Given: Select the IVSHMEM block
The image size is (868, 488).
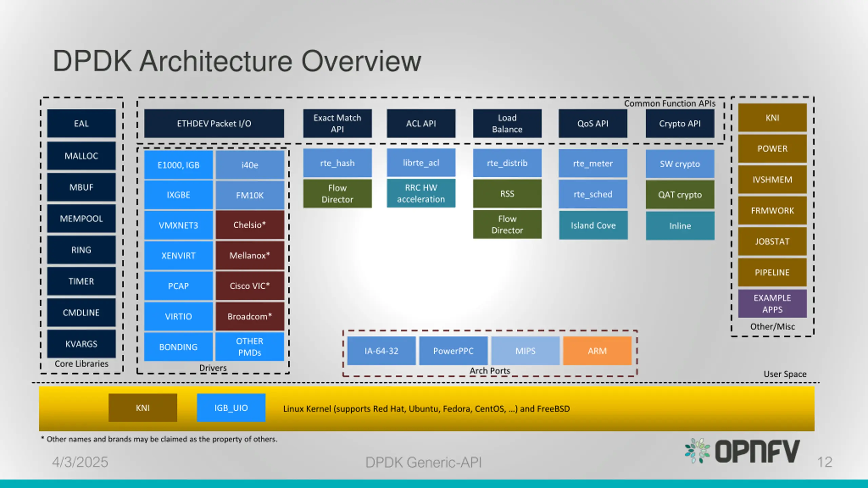Looking at the screenshot, I should pos(772,179).
